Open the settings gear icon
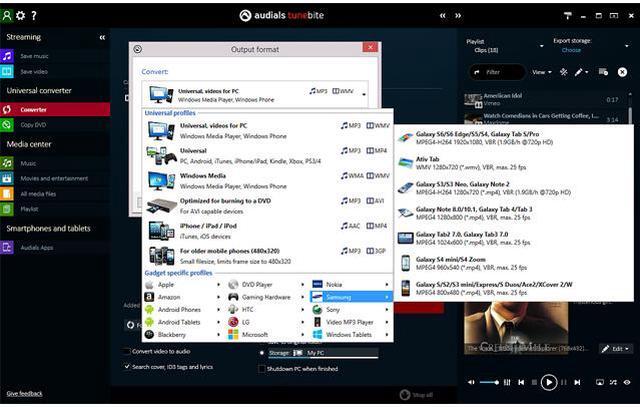 (20, 16)
